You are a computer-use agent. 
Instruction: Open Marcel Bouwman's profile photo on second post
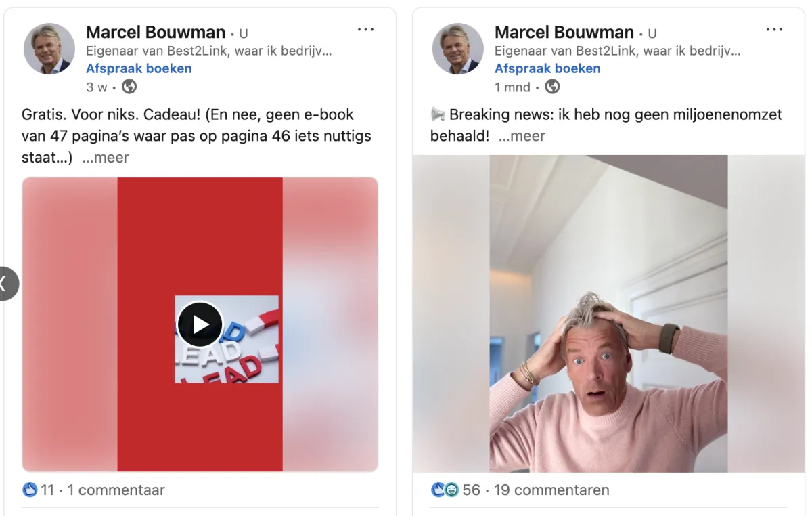(x=458, y=49)
